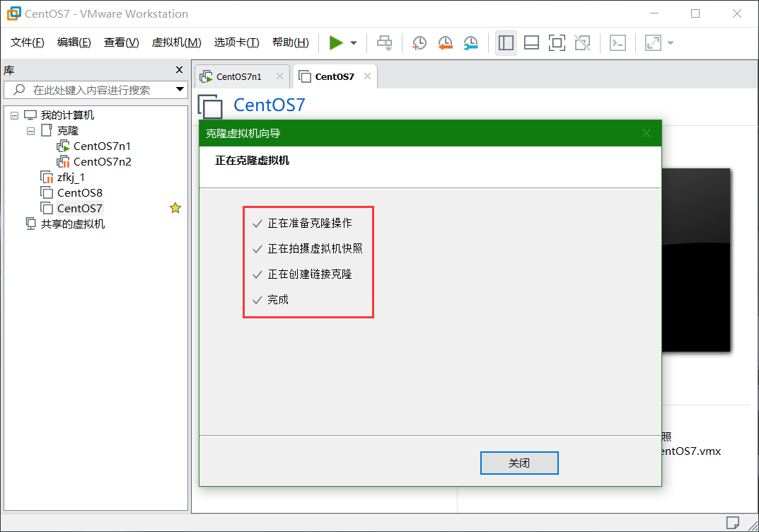Select CentOS7n2 in the library tree
759x532 pixels.
pos(102,162)
